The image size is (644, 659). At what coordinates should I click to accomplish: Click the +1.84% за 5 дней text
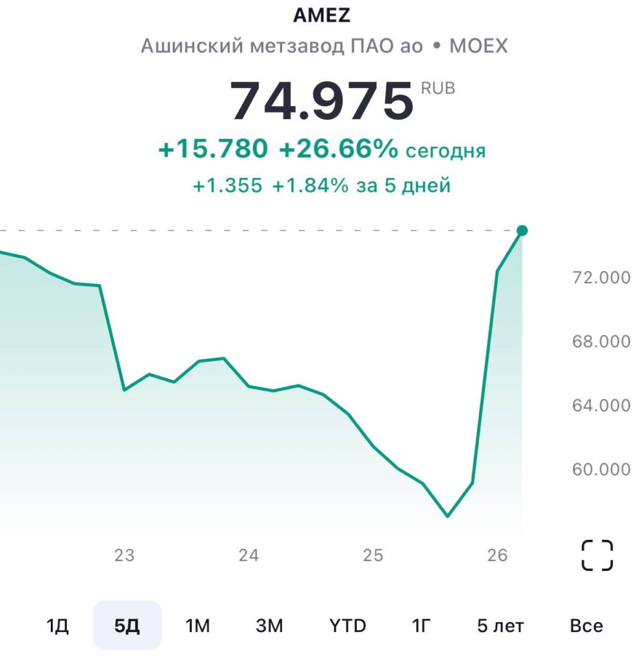361,186
